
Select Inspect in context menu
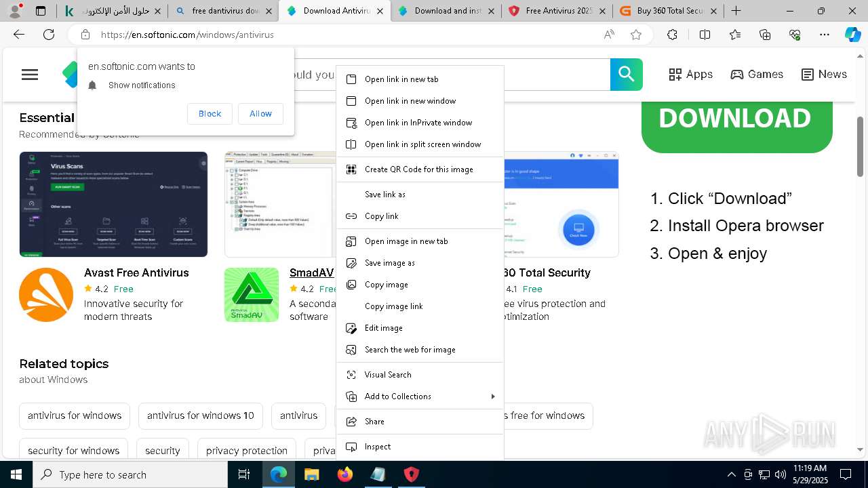pyautogui.click(x=420, y=447)
